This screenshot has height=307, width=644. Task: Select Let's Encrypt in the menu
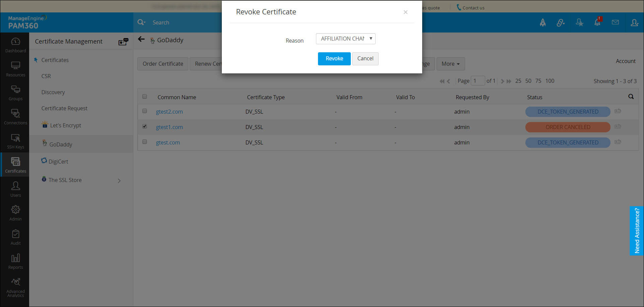click(65, 125)
